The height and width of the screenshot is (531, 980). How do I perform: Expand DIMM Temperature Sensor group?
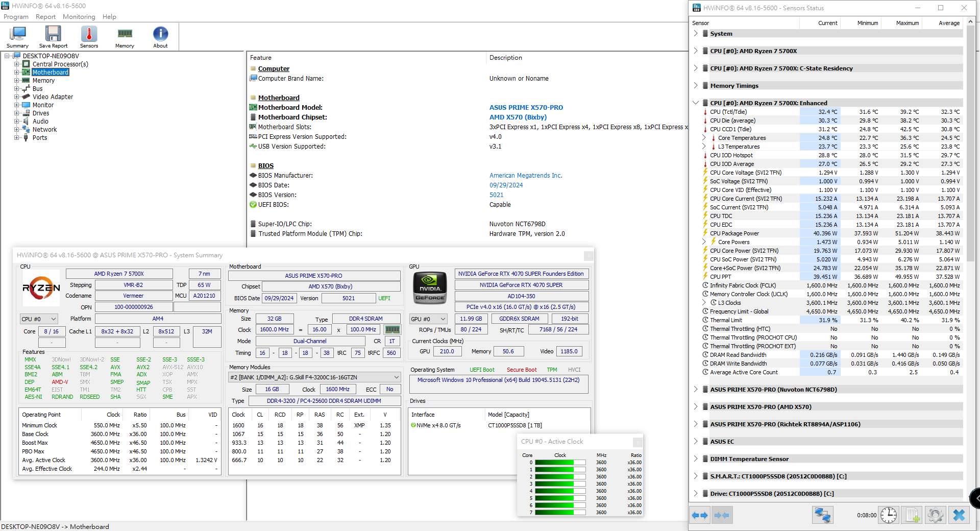(x=696, y=459)
